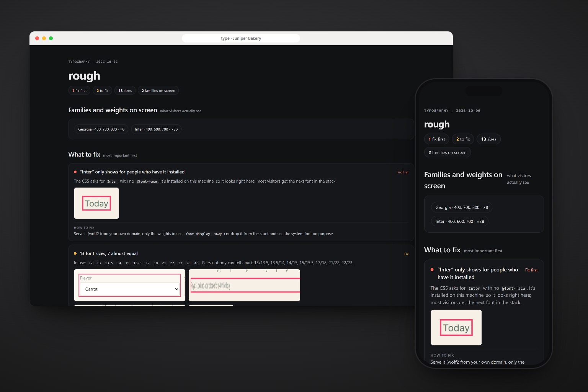
Task: Tap the "@font-face" code chip on the phone
Action: coord(513,288)
